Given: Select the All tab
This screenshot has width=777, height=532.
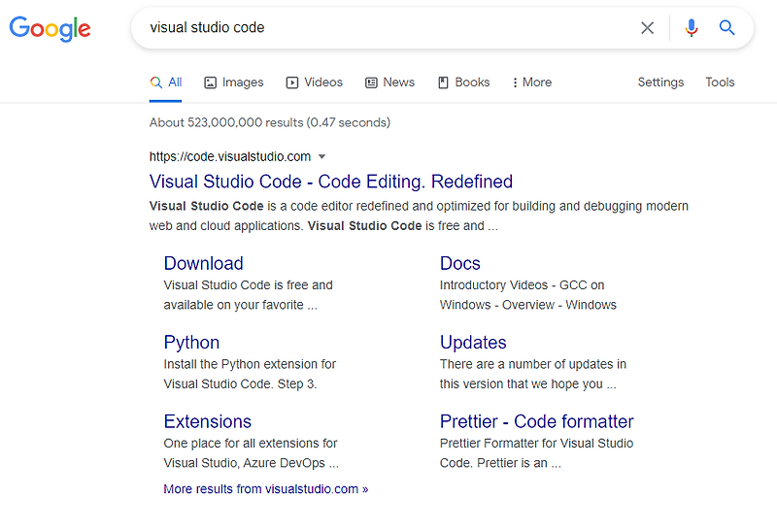Looking at the screenshot, I should point(165,83).
